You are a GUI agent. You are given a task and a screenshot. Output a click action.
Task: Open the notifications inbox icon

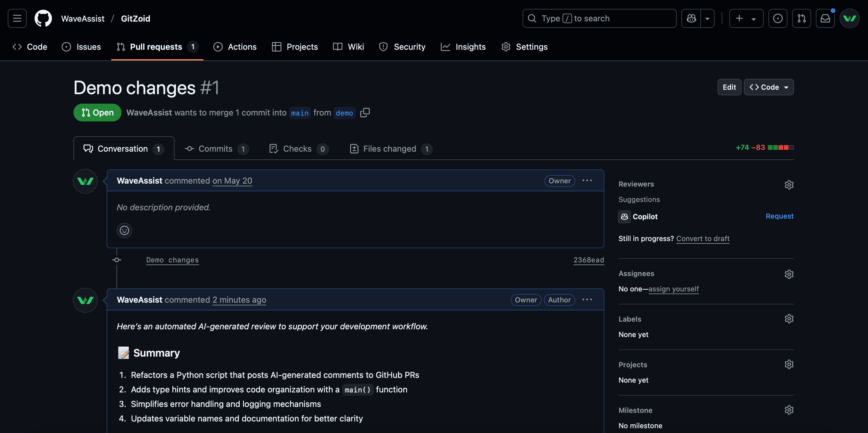pyautogui.click(x=825, y=18)
